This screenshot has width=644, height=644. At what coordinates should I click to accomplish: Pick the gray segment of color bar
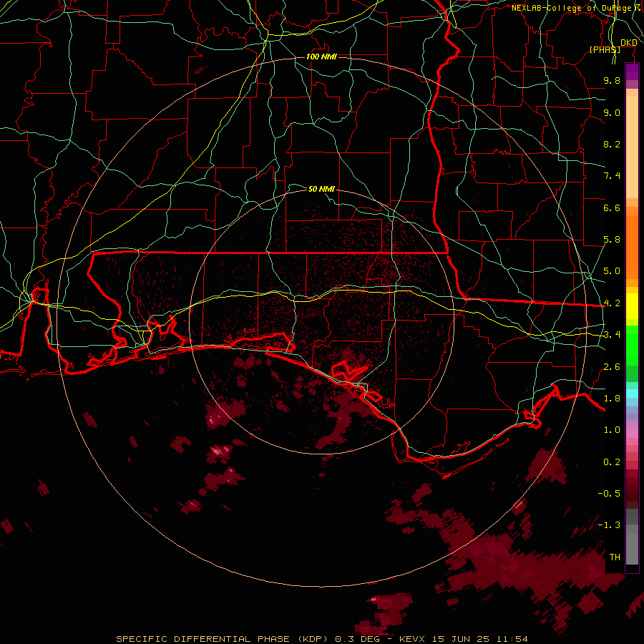point(632,538)
